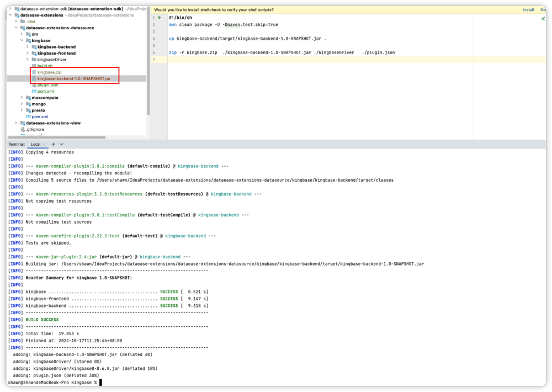Click the inspection checkmark at editor top right

[x=543, y=18]
